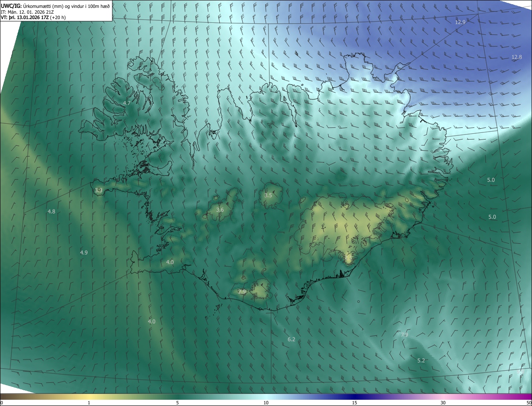Click the color scale tick label 10
Screen dimensions: 532x406
(x=266, y=403)
